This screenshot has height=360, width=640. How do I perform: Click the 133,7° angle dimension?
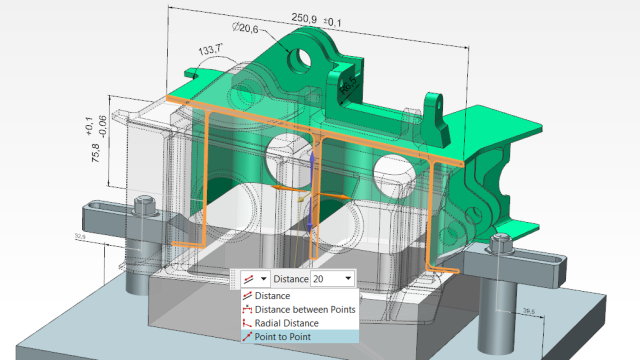(211, 50)
